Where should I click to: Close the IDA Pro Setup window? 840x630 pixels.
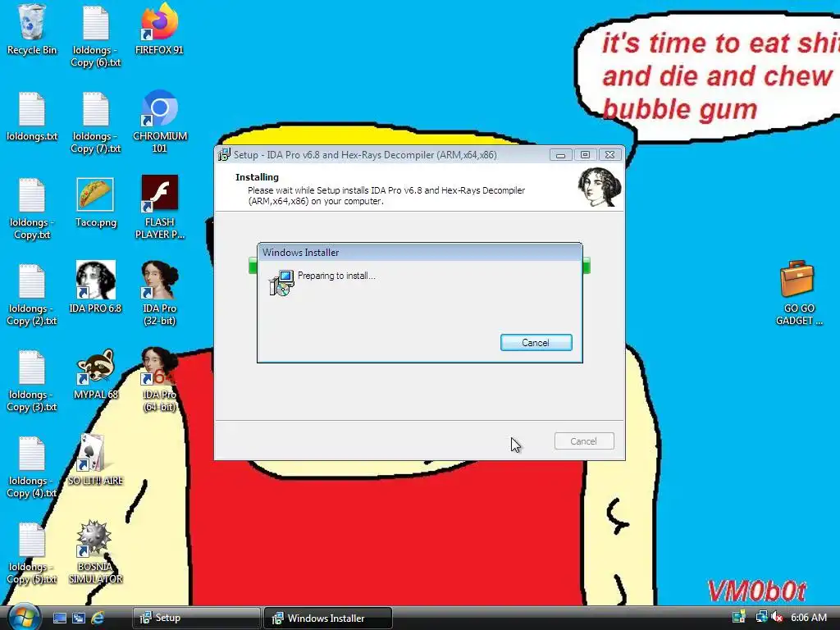click(x=609, y=155)
